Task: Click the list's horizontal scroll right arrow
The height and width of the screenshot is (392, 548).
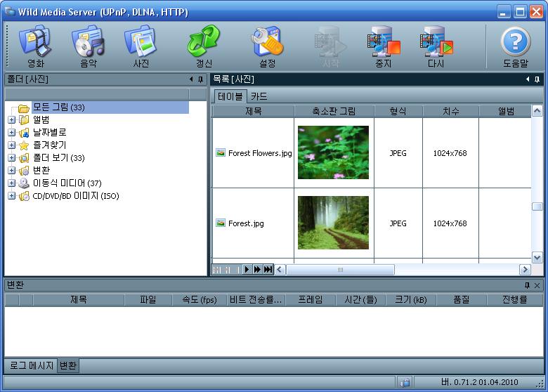Action: 525,270
